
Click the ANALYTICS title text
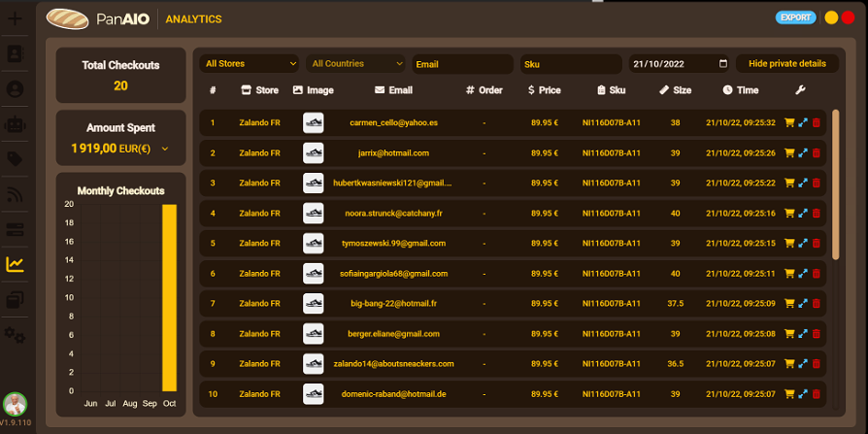[x=194, y=19]
